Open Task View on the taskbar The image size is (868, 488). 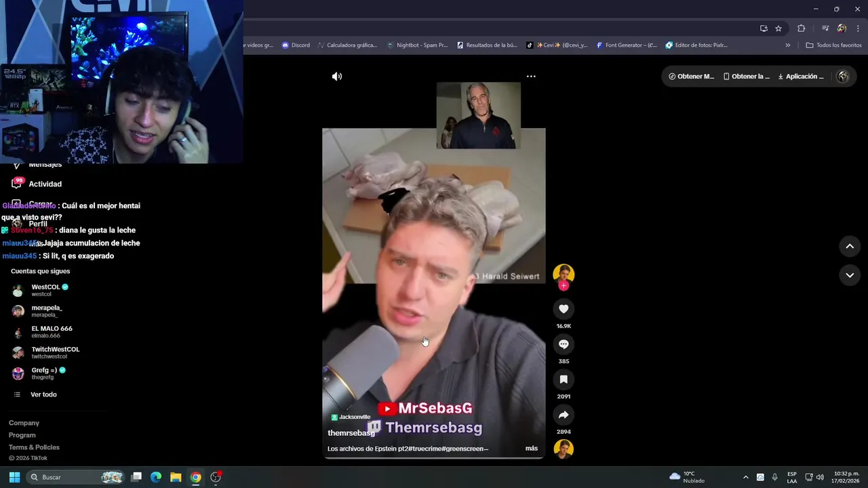coord(136,477)
